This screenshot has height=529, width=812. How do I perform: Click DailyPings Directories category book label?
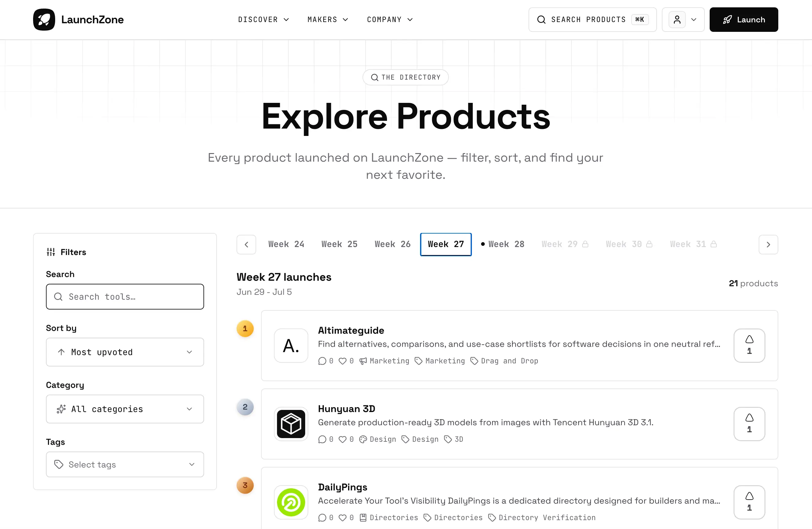coord(388,518)
